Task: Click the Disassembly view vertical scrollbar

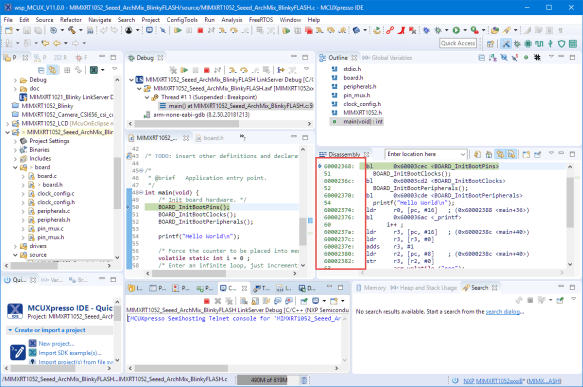Action: coord(570,216)
